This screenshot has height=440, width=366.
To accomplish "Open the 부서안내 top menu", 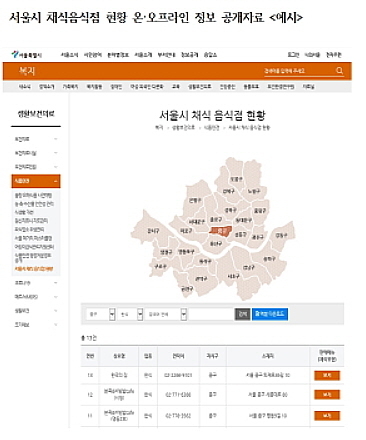I will tap(166, 55).
